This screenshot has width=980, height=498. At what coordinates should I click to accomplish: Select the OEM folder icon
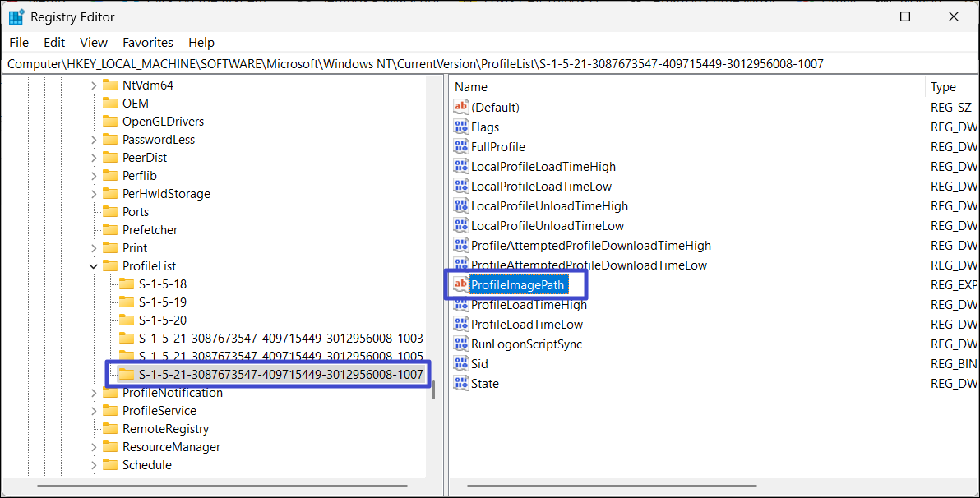tap(110, 103)
